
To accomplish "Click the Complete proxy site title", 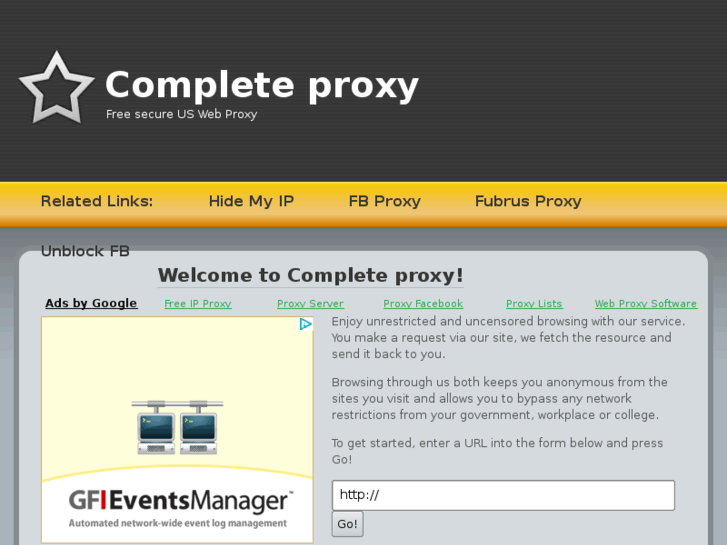I will [x=262, y=85].
